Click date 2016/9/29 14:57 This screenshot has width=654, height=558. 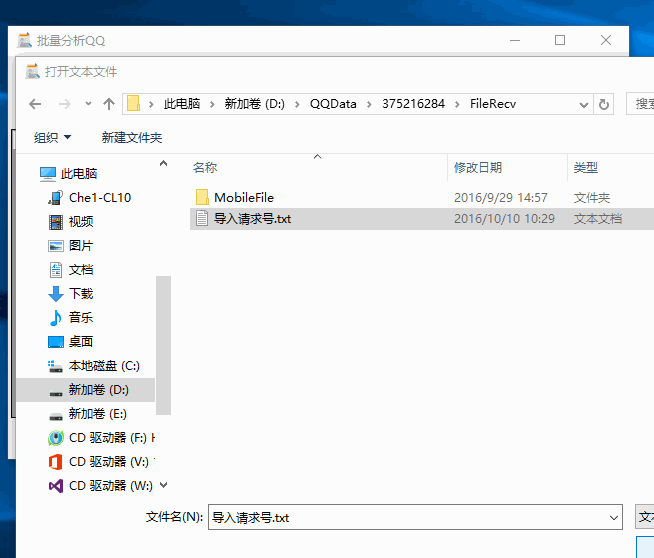tap(501, 197)
